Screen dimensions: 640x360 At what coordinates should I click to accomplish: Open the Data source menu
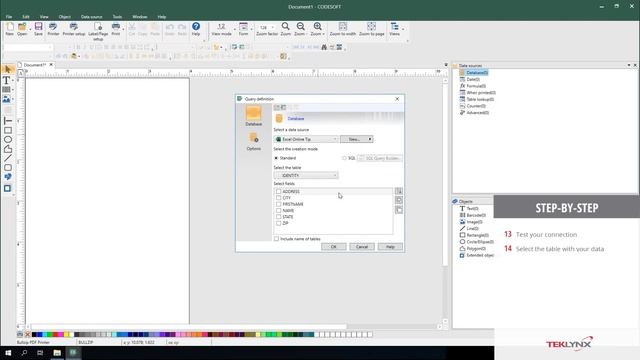point(91,17)
